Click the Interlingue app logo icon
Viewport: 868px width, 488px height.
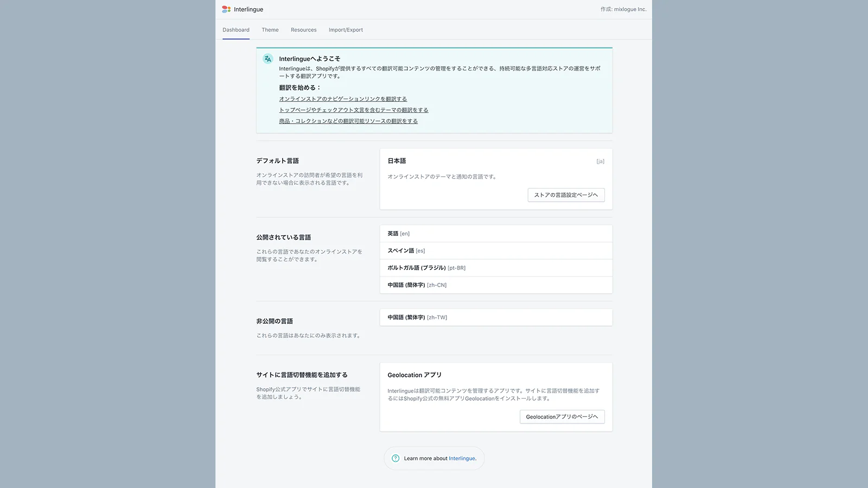pyautogui.click(x=226, y=9)
